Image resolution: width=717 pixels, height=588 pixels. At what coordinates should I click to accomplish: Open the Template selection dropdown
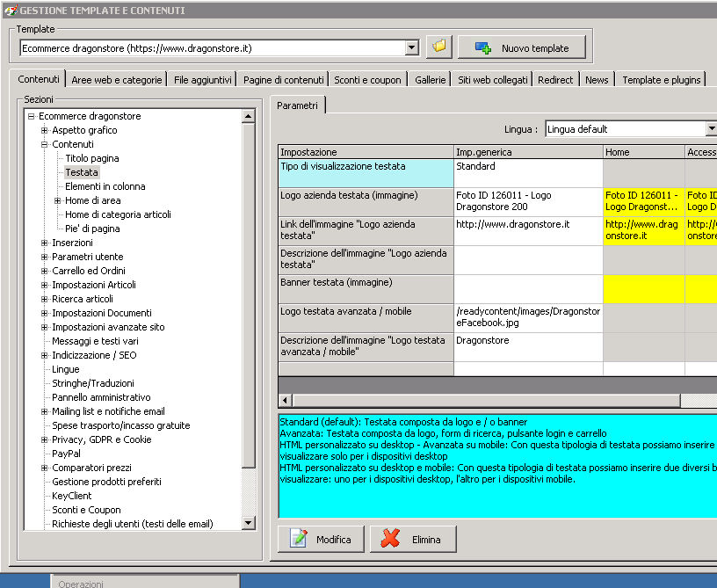pos(412,48)
